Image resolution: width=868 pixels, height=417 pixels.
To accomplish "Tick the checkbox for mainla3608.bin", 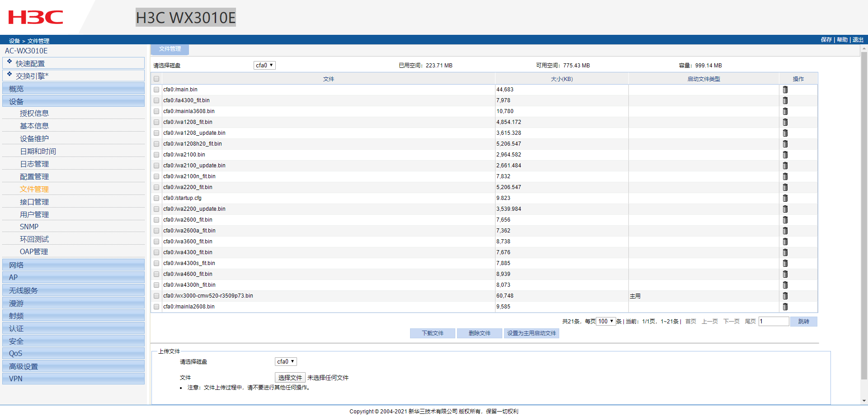I will [156, 111].
